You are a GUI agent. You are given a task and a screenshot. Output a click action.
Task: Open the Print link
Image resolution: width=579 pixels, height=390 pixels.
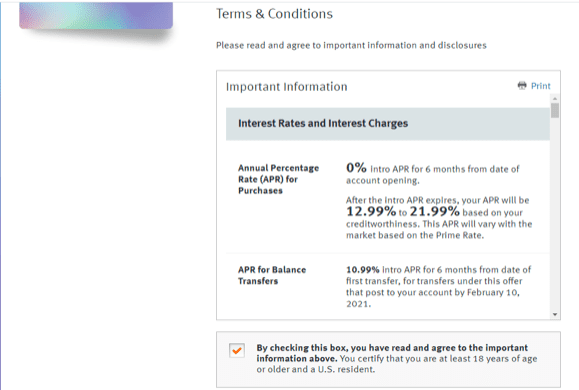[541, 86]
